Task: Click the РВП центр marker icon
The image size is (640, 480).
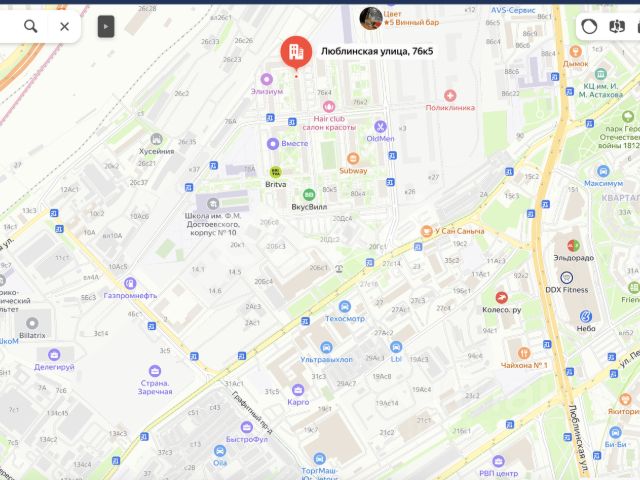Action: click(x=498, y=462)
